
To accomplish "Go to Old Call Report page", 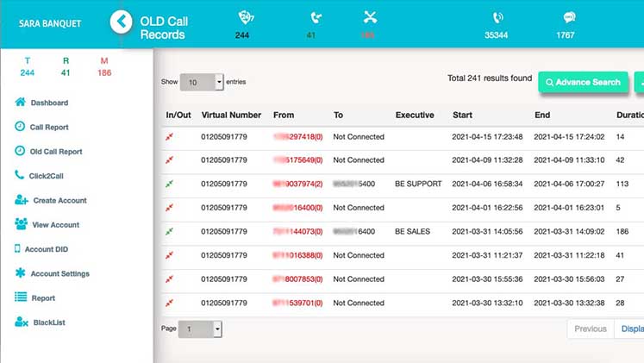I will click(55, 151).
